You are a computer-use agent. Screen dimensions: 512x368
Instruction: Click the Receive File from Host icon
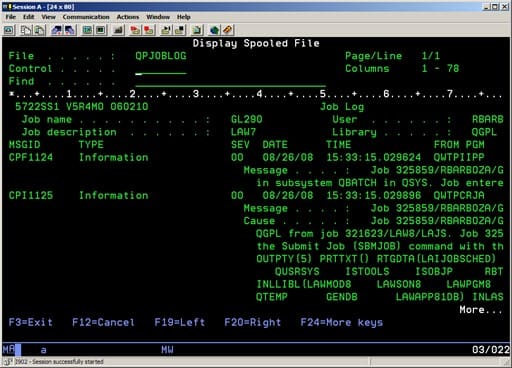70,30
